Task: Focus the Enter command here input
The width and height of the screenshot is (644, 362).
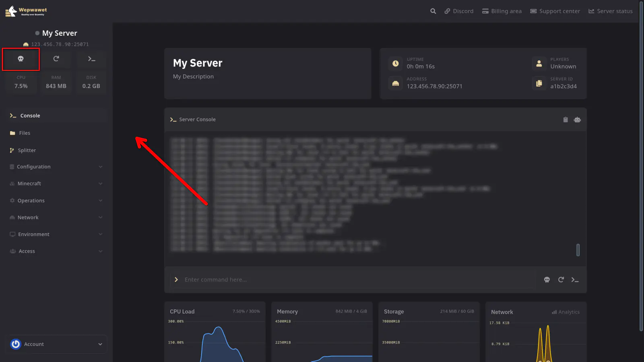Action: click(354, 280)
